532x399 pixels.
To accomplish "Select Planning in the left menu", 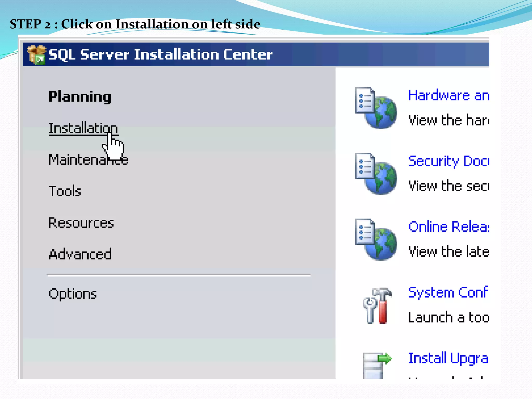I will coord(80,97).
